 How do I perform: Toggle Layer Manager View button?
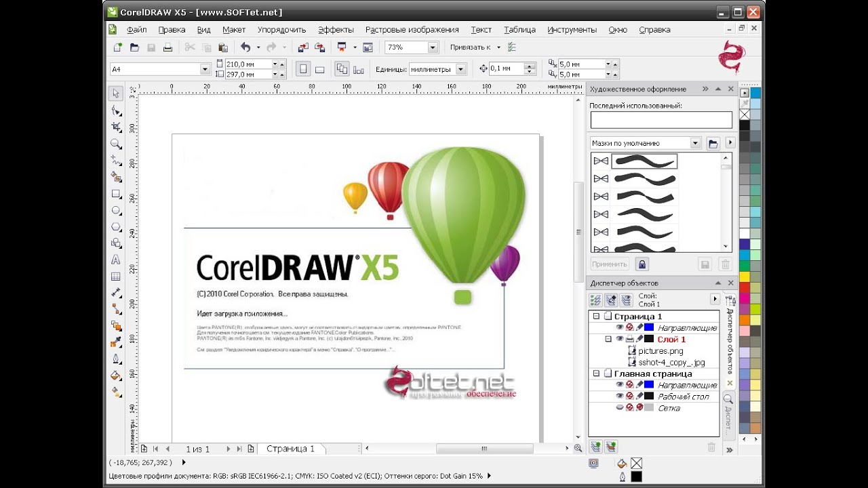(627, 300)
